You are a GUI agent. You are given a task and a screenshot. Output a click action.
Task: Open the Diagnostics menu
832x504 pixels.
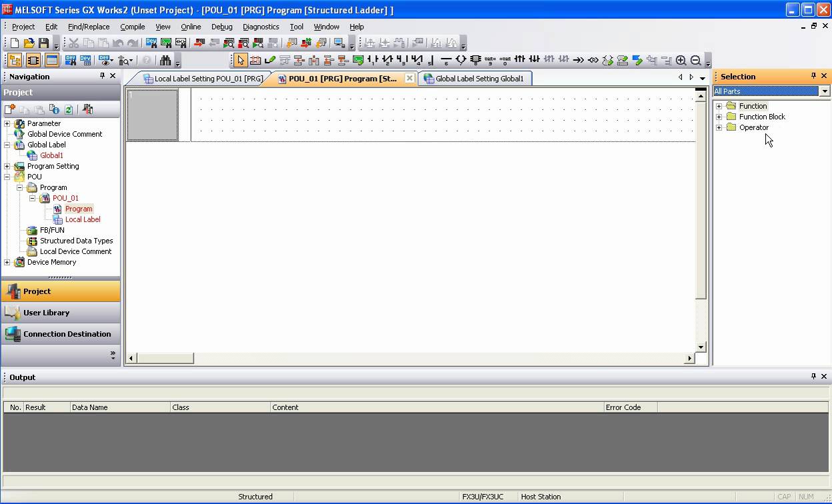261,27
